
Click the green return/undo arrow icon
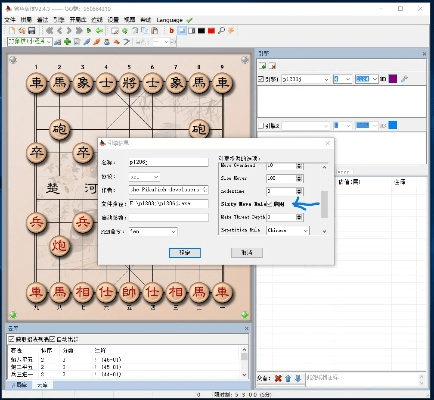click(x=99, y=31)
